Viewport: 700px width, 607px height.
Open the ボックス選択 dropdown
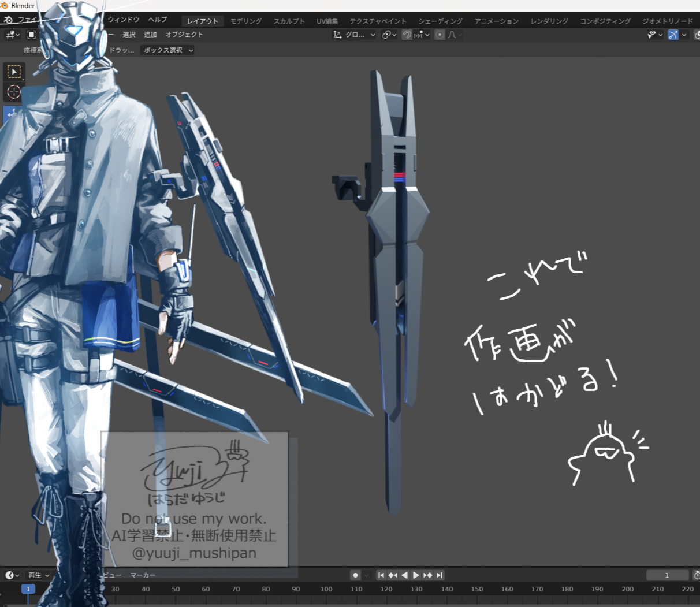(167, 50)
